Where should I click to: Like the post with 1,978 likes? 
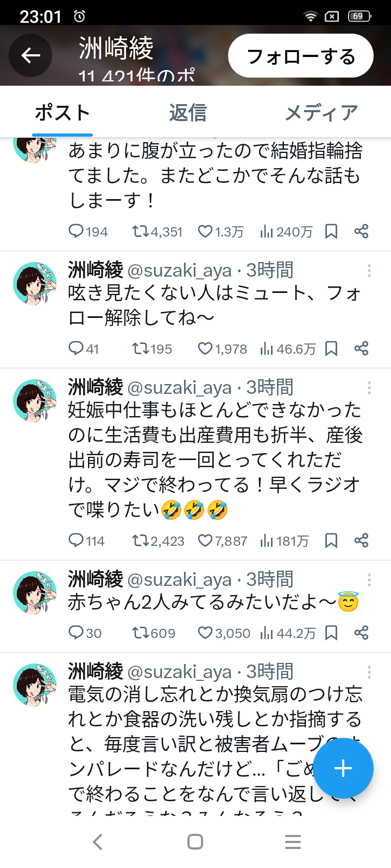[x=205, y=348]
